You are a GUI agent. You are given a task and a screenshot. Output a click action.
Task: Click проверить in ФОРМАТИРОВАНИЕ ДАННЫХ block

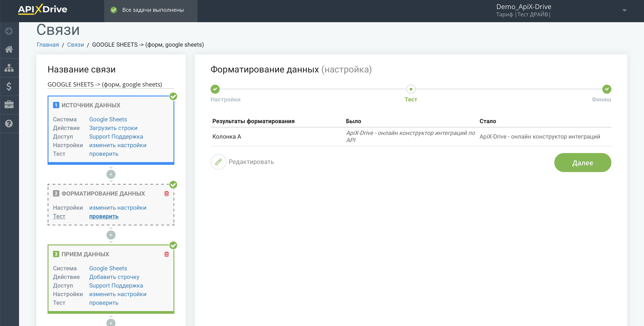click(x=103, y=216)
